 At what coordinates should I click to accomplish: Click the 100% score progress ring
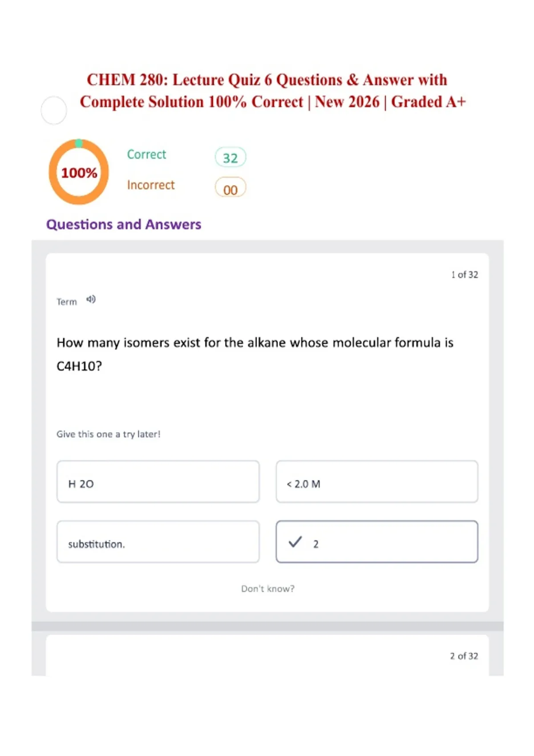coord(79,172)
